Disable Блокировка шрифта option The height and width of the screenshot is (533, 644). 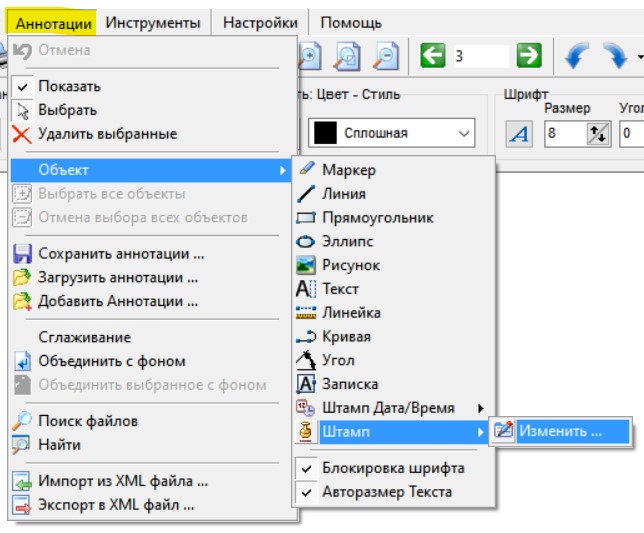pyautogui.click(x=392, y=467)
